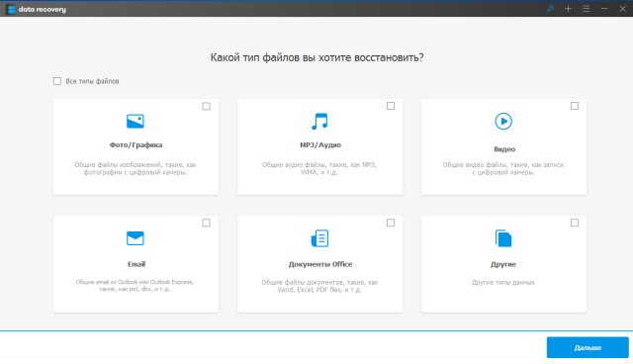
Task: Click the Фото/Графика picture icon
Action: pos(136,121)
